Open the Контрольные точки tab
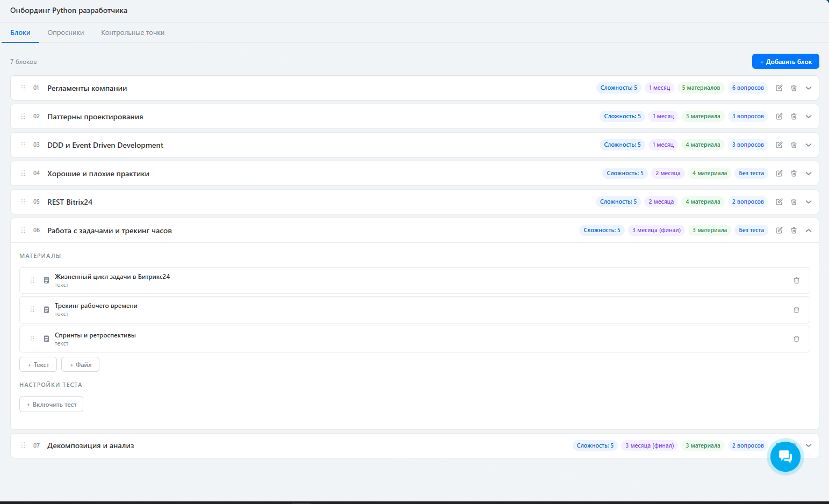The image size is (829, 504). 133,33
